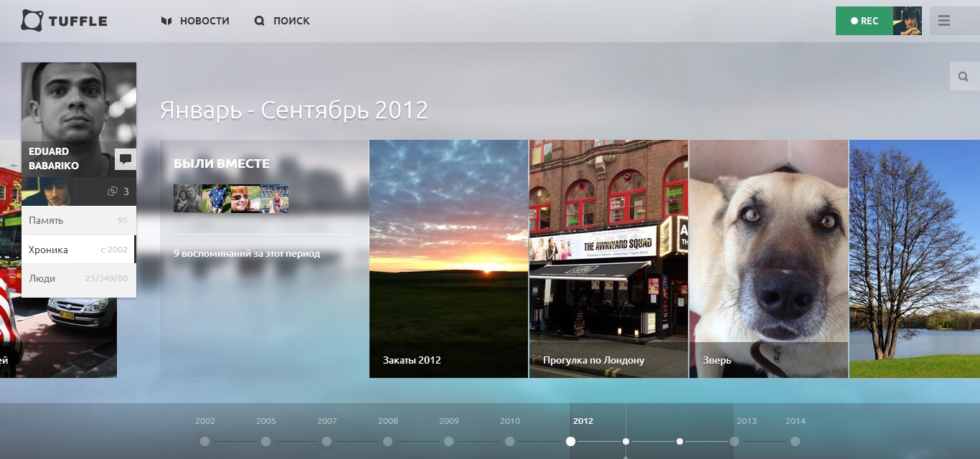Select the Память tab
This screenshot has width=980, height=459.
(x=79, y=220)
